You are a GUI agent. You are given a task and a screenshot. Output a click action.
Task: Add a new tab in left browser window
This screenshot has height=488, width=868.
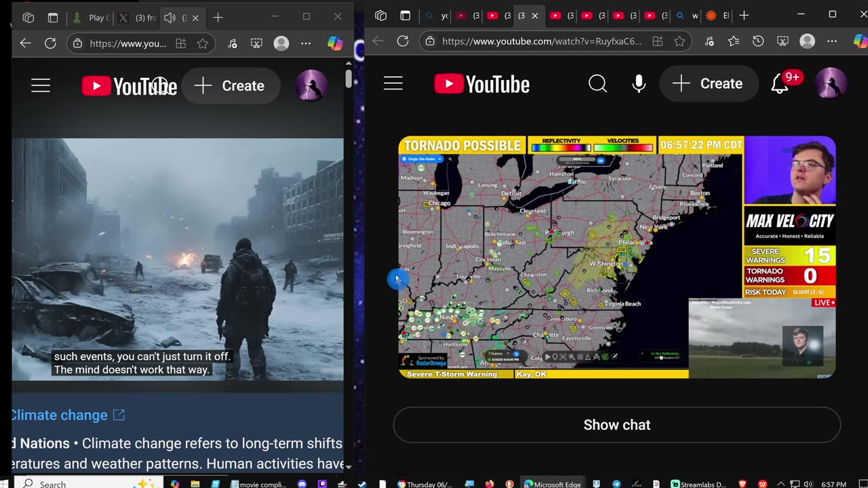pyautogui.click(x=218, y=18)
